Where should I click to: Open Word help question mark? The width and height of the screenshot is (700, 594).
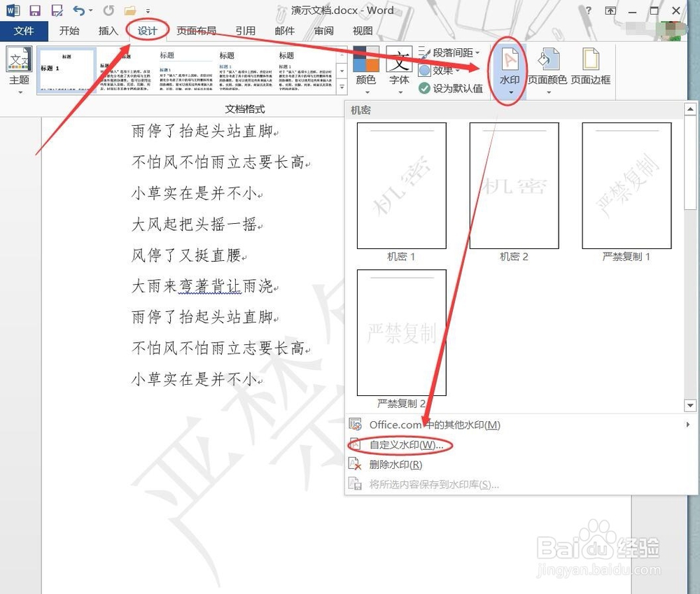coord(589,10)
